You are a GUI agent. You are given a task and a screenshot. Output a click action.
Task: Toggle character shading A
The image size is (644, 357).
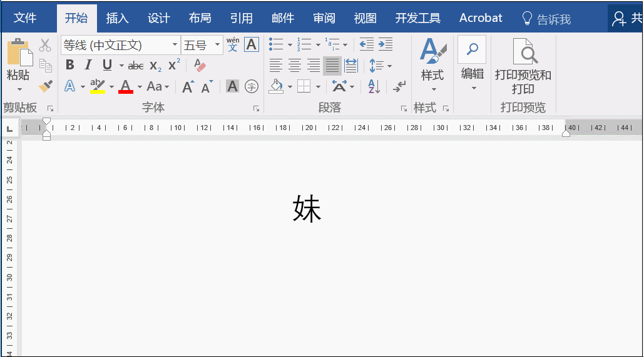[x=232, y=86]
